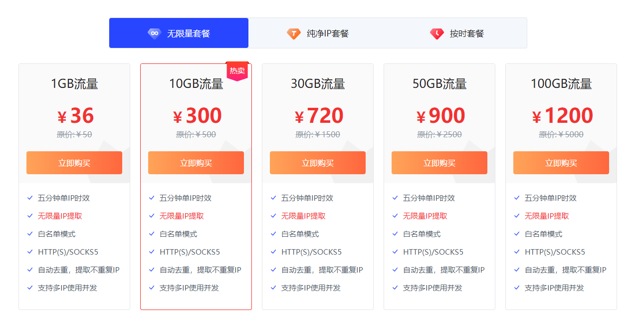Switch to the 纯净IP套餐 tab
This screenshot has width=644, height=331.
[x=318, y=33]
